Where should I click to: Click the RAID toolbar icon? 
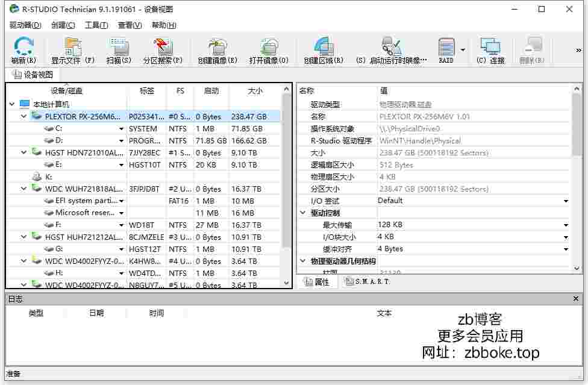tap(446, 46)
